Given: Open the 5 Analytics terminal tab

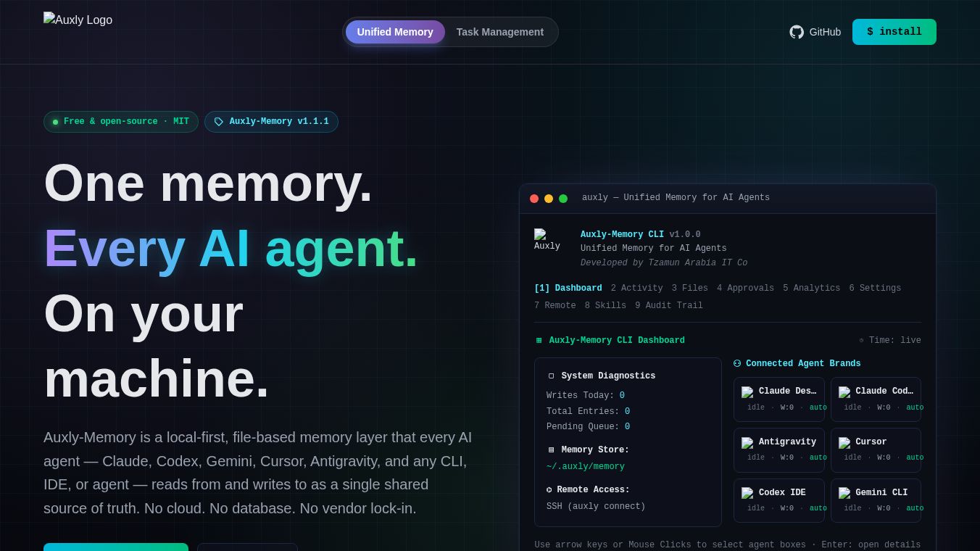Looking at the screenshot, I should pos(811,288).
